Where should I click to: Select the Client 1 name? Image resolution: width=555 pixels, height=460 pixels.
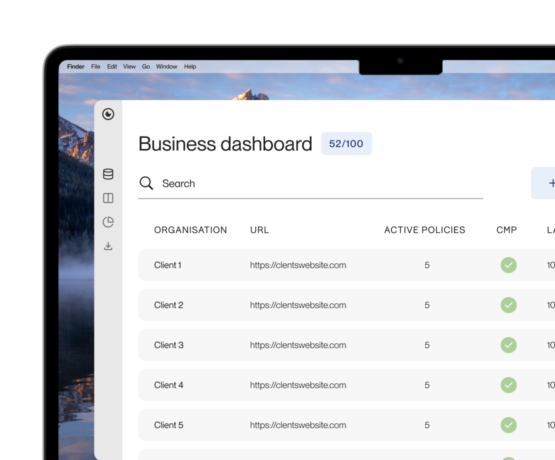(168, 265)
